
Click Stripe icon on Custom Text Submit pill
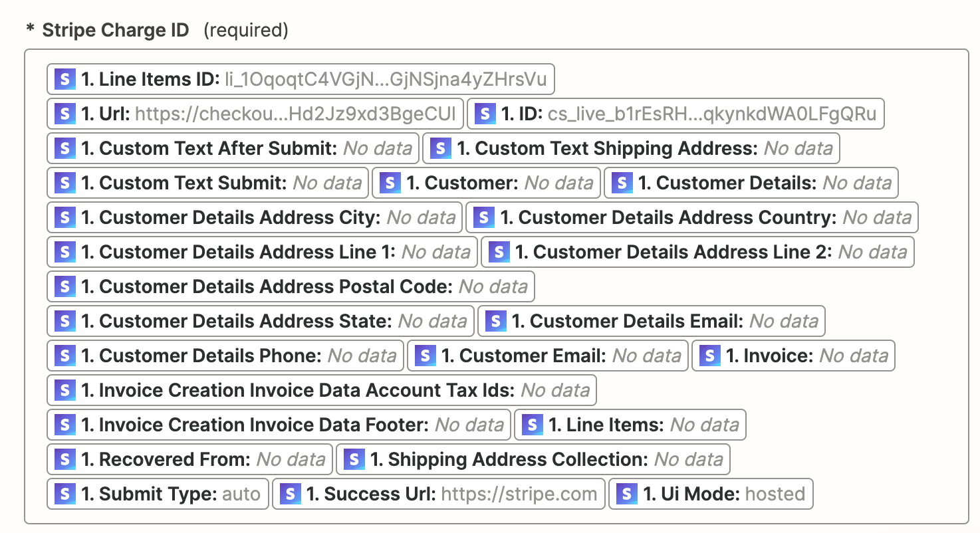(x=64, y=183)
